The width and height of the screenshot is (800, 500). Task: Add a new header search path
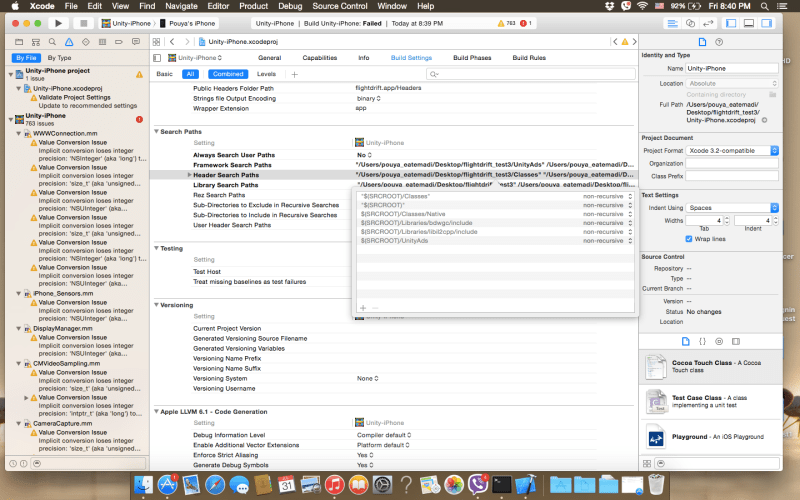coord(363,308)
